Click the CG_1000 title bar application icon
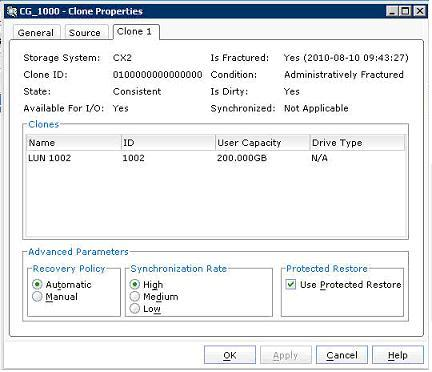 click(12, 12)
